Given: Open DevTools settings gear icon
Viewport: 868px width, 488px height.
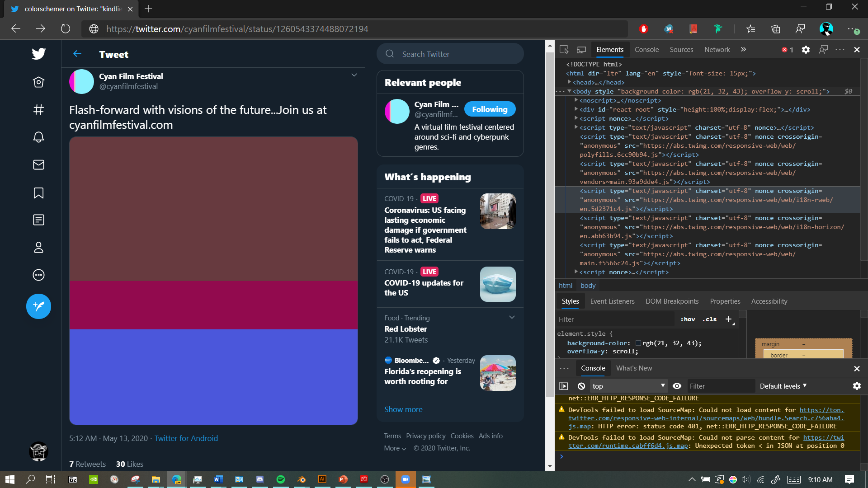Looking at the screenshot, I should [x=806, y=50].
